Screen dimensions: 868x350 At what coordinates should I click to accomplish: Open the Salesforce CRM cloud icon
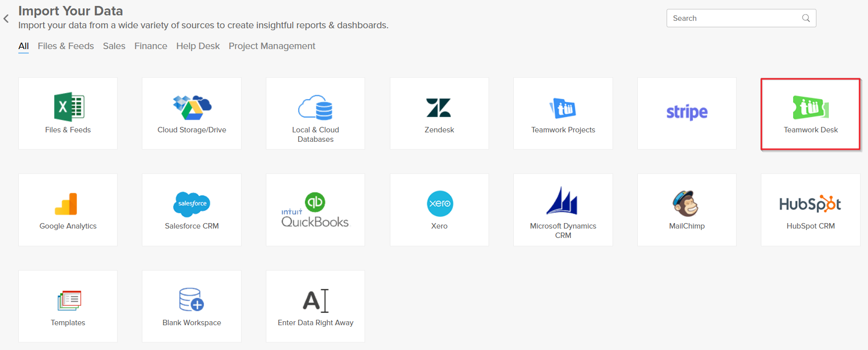point(192,204)
